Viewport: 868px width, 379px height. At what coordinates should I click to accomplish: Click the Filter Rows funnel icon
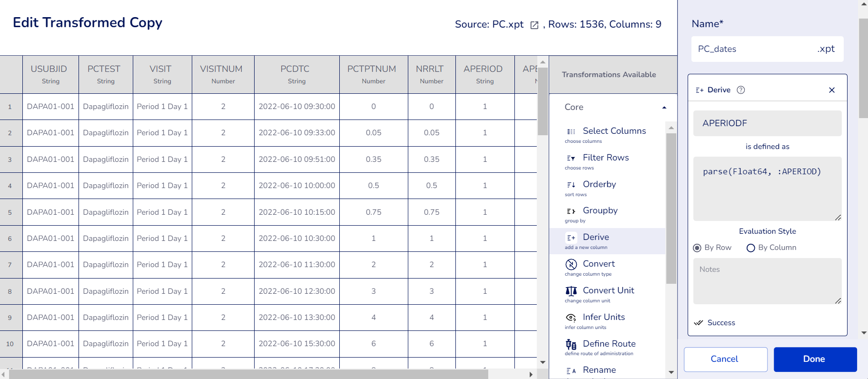tap(571, 158)
